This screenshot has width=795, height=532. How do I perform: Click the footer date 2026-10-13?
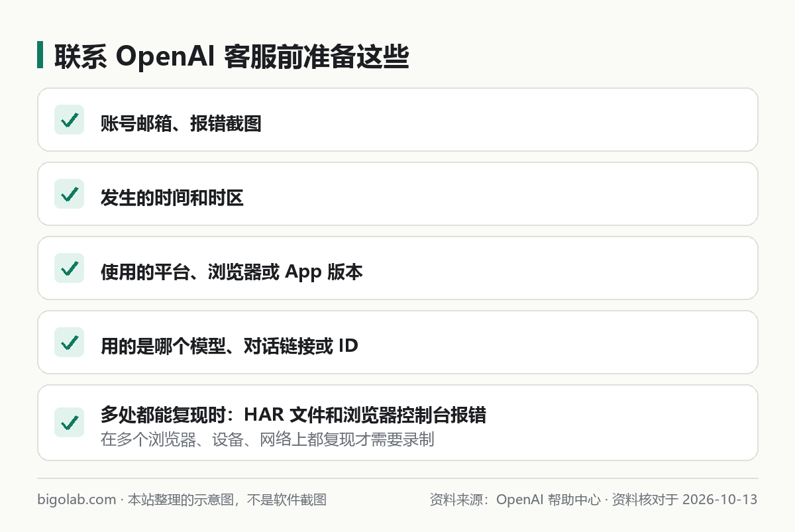tap(719, 500)
